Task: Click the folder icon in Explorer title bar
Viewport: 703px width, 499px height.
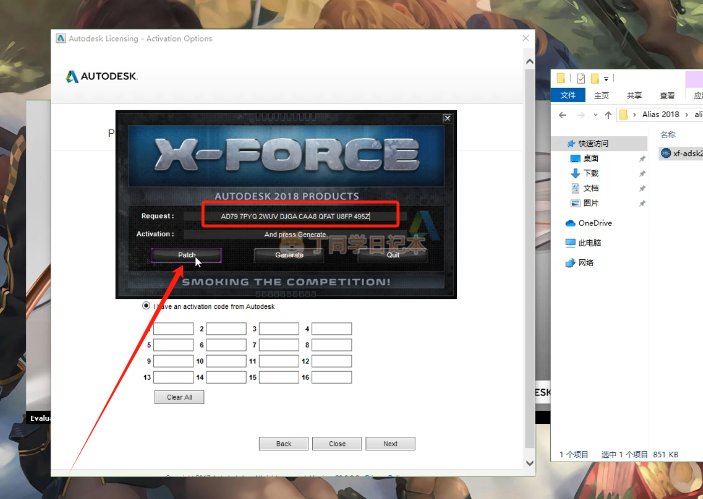Action: (561, 78)
